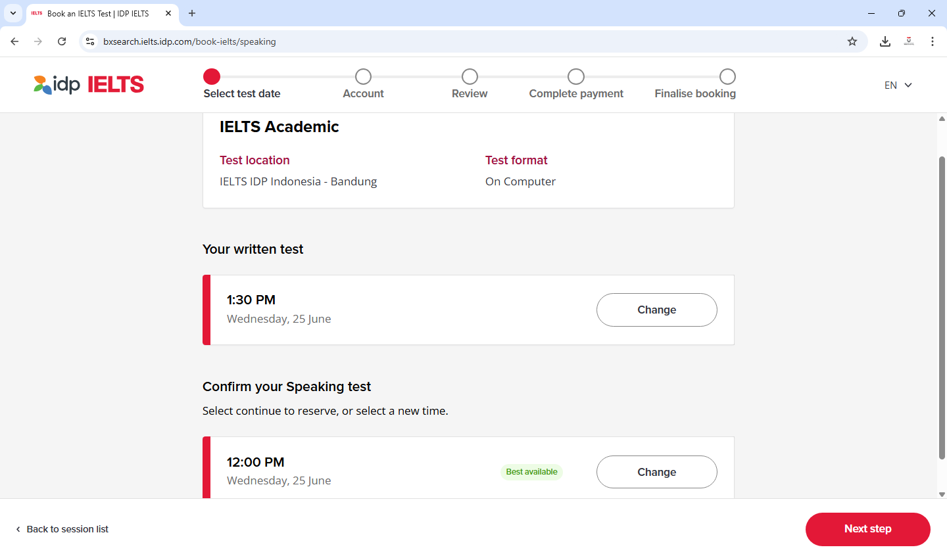Go back to previous browser page
This screenshot has width=947, height=560.
(x=14, y=41)
